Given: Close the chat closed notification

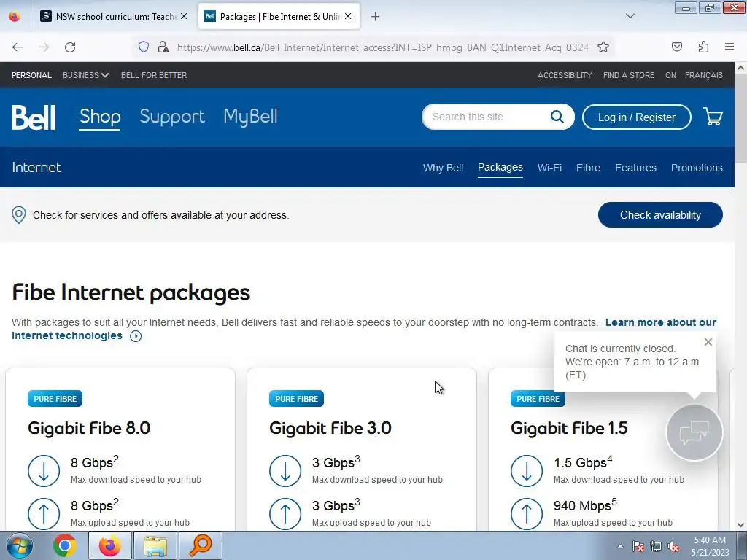Looking at the screenshot, I should [x=708, y=342].
